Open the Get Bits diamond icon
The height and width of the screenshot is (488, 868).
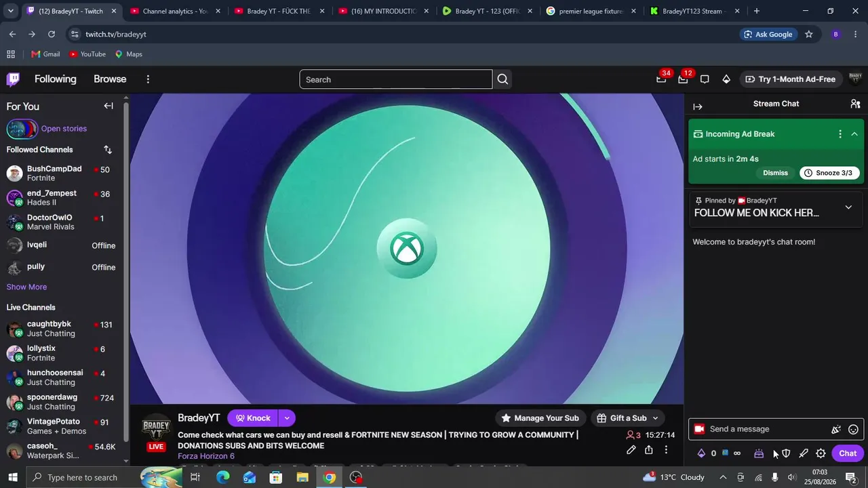726,79
